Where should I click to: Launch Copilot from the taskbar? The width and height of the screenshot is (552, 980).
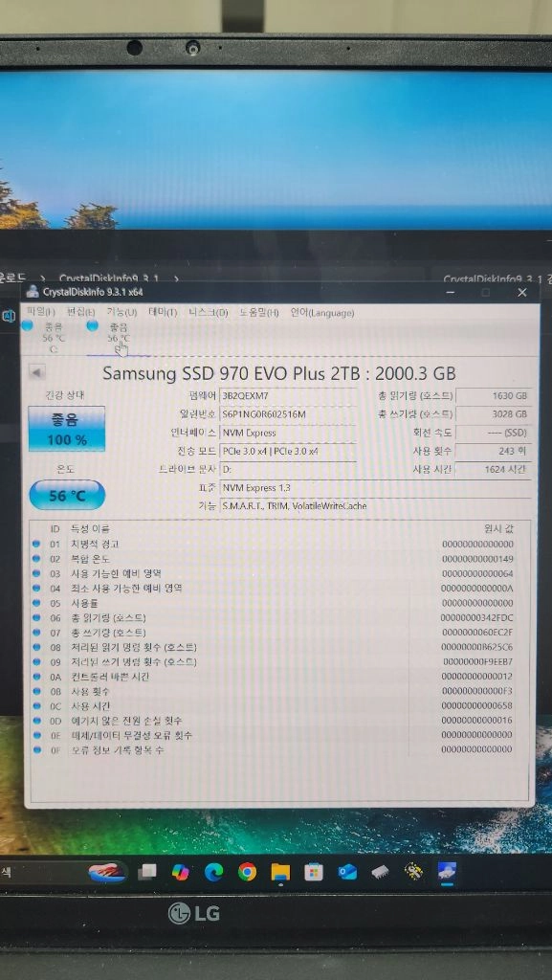[181, 871]
